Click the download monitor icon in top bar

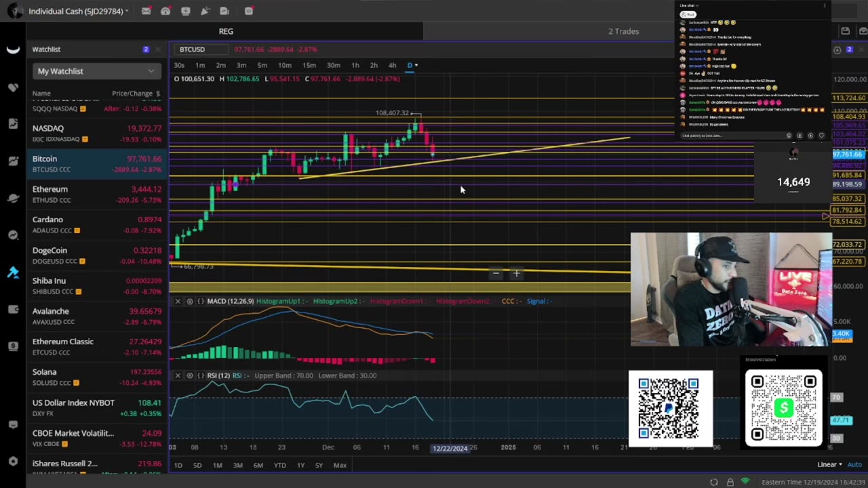[x=185, y=11]
